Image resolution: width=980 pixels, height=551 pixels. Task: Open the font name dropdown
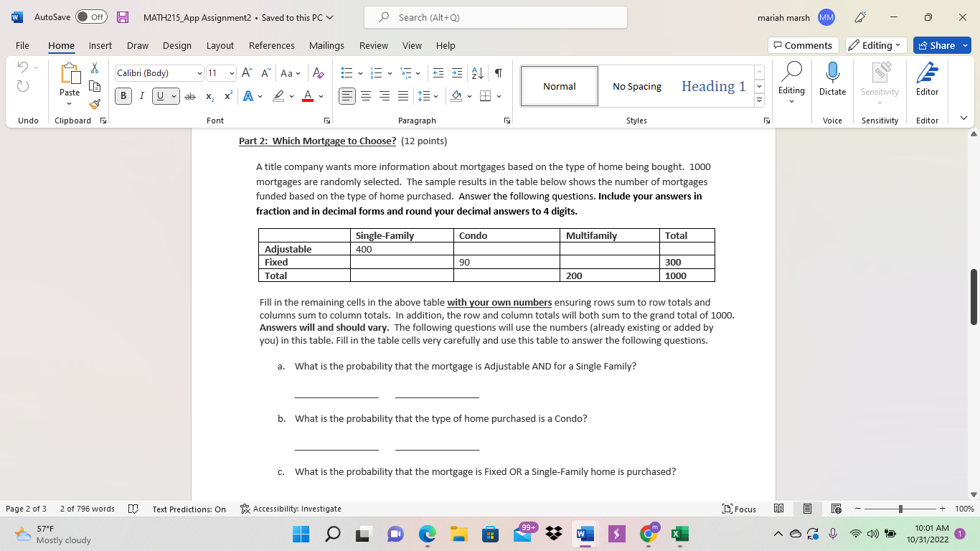(x=200, y=72)
